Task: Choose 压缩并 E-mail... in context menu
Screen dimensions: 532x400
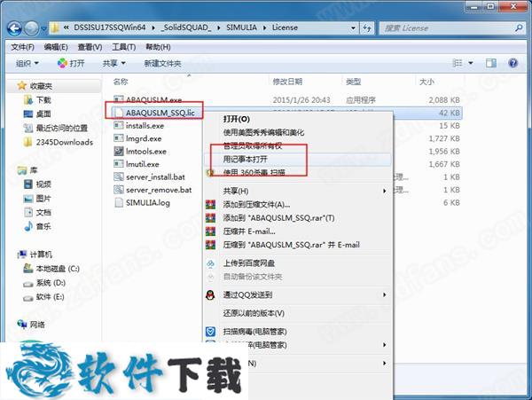Action: click(x=249, y=231)
